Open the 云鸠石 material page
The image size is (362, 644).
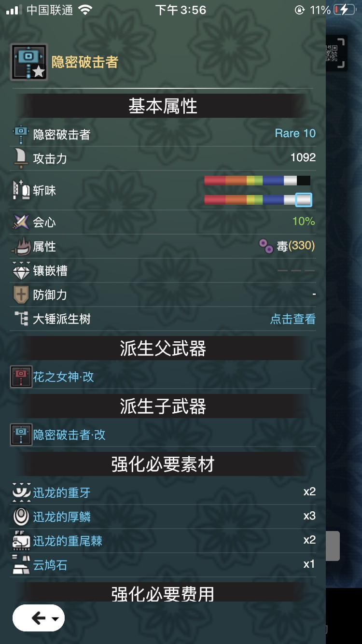click(50, 565)
